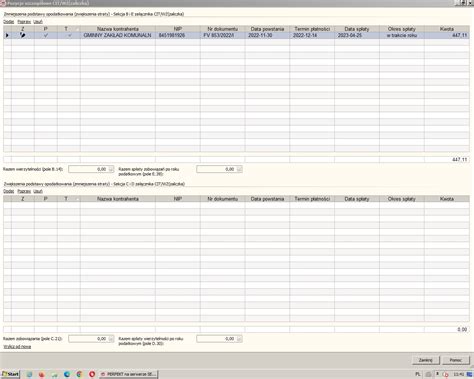Click the row selector arrow of first row
The height and width of the screenshot is (379, 474).
tap(7, 35)
